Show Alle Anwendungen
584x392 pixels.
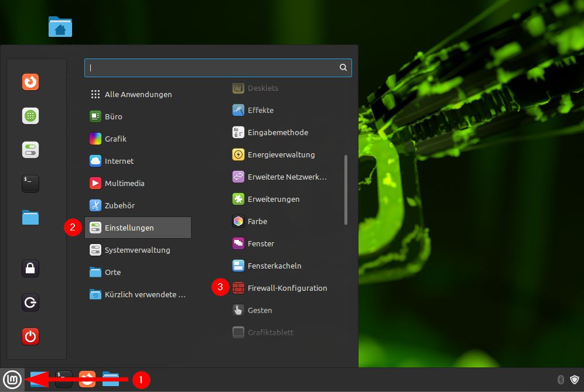click(x=138, y=94)
